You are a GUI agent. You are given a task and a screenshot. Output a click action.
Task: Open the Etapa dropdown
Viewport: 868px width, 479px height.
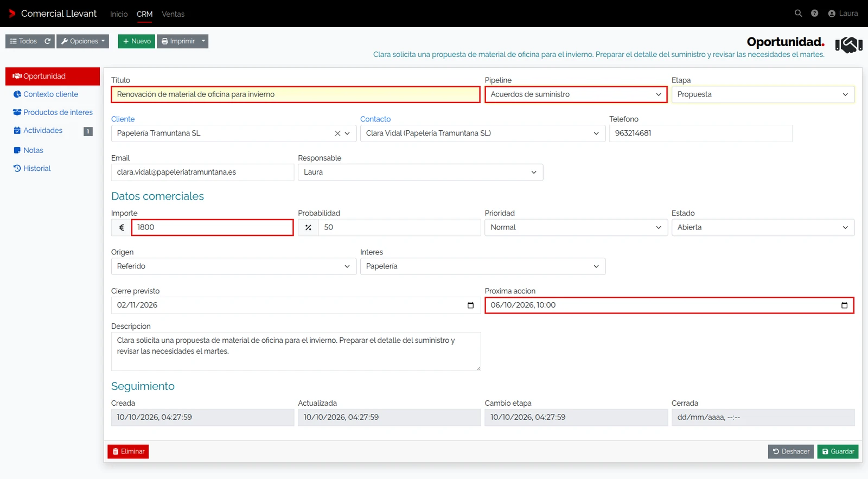coord(763,94)
